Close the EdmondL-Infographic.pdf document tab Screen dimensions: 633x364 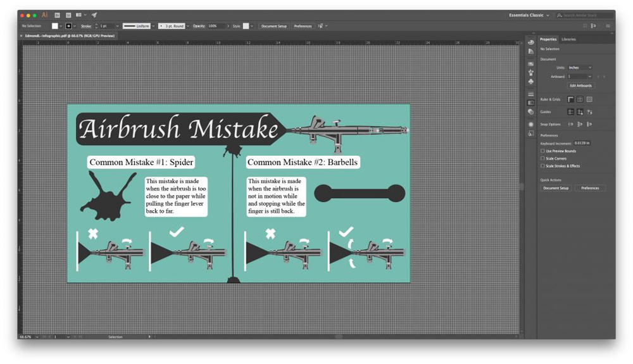point(21,36)
